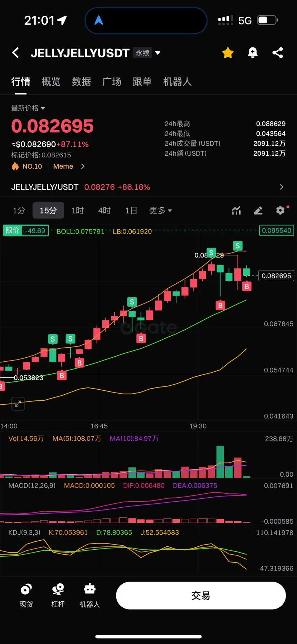Tap the large red price 0.082695
The height and width of the screenshot is (644, 297).
[52, 126]
